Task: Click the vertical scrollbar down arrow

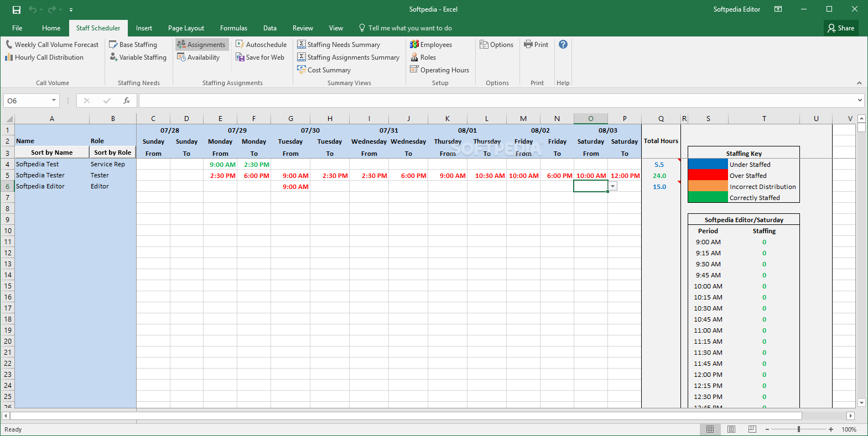Action: 861,403
